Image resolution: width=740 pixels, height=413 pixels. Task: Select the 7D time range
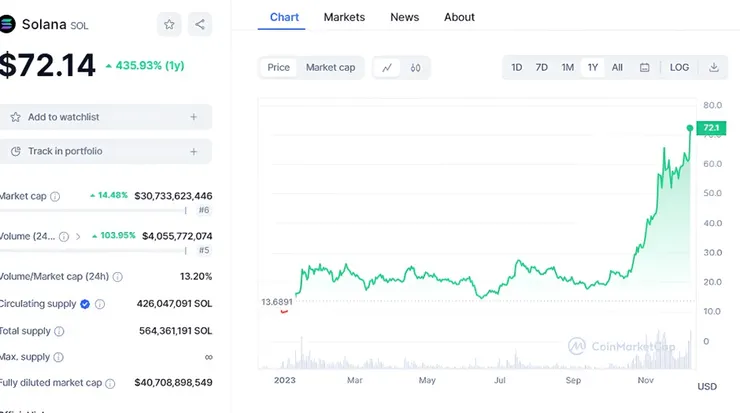(x=541, y=68)
